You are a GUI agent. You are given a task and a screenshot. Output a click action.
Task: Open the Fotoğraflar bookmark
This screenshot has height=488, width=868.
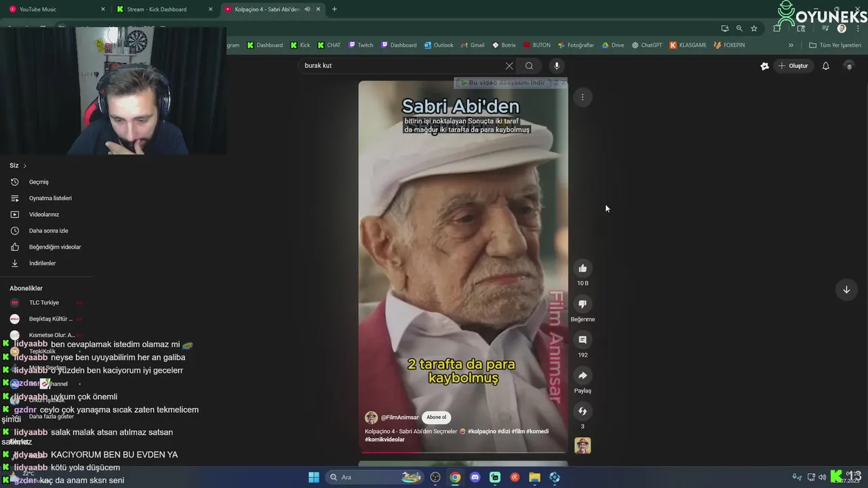[x=576, y=45]
